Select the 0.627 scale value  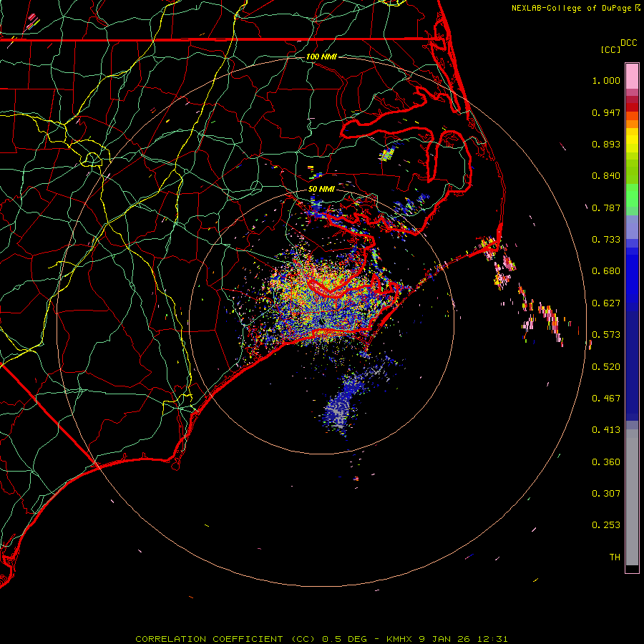tap(606, 303)
